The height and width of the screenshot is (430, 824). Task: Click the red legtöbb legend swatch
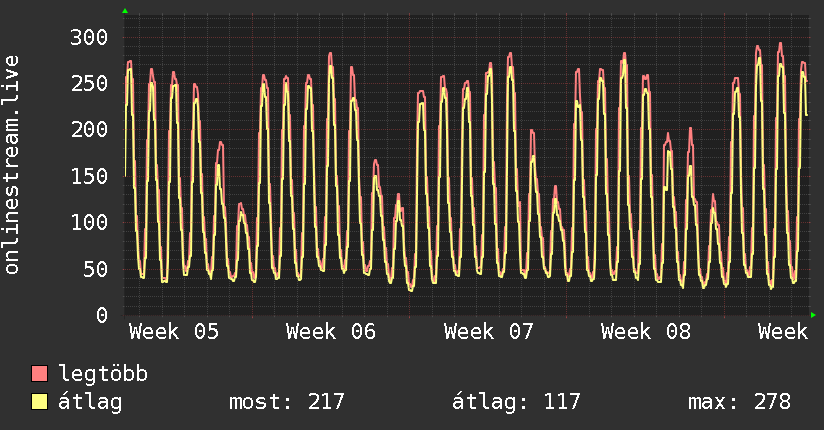[40, 375]
